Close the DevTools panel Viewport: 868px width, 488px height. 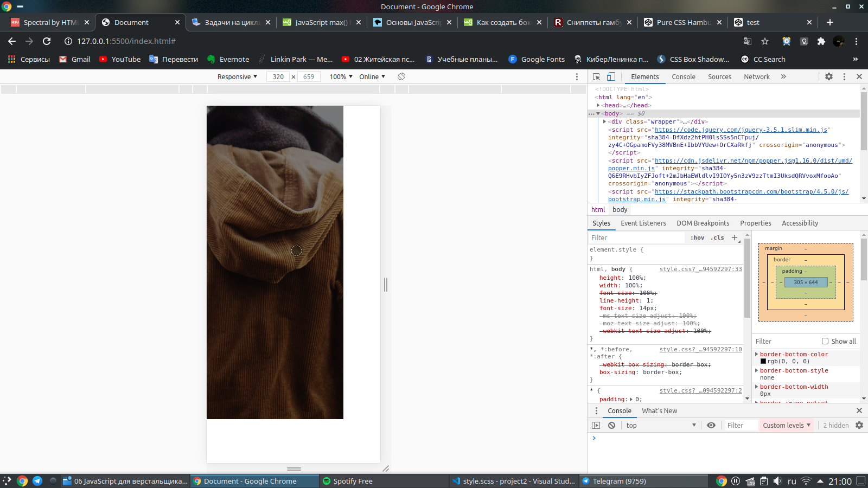(859, 76)
